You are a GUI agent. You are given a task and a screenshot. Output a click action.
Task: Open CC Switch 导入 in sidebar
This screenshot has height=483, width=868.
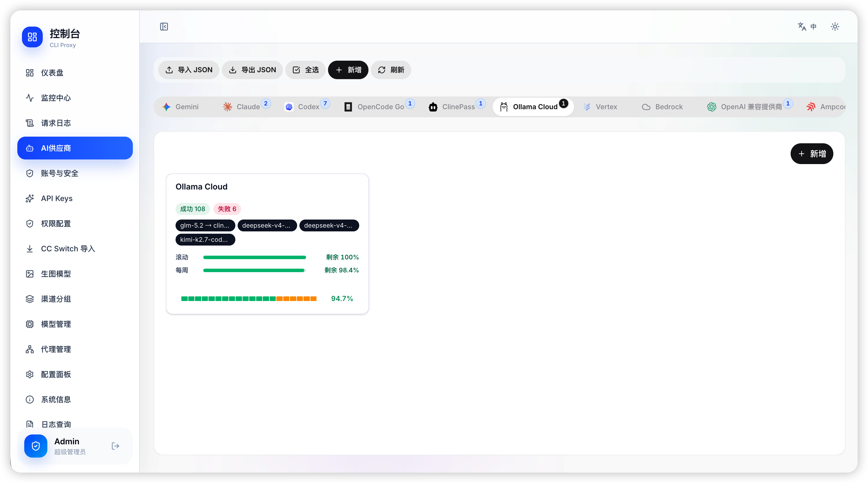pos(75,249)
